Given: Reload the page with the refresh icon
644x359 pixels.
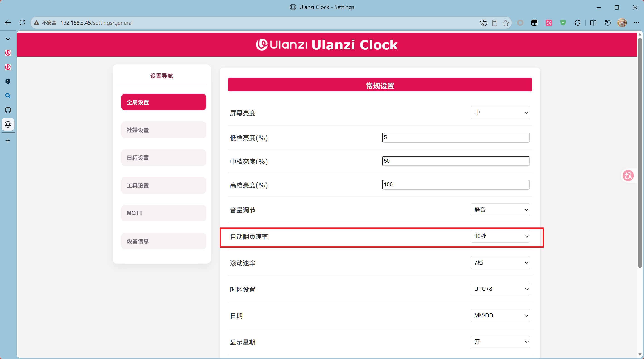Looking at the screenshot, I should tap(22, 23).
